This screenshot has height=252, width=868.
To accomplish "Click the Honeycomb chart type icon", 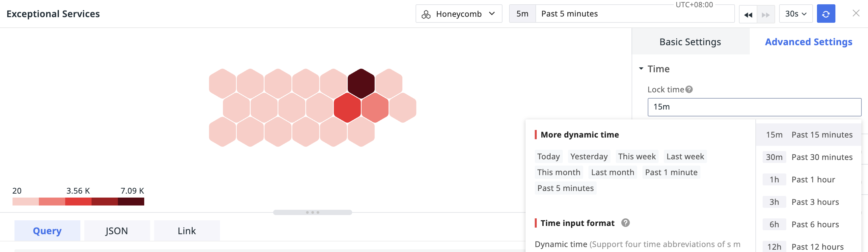I will (426, 14).
